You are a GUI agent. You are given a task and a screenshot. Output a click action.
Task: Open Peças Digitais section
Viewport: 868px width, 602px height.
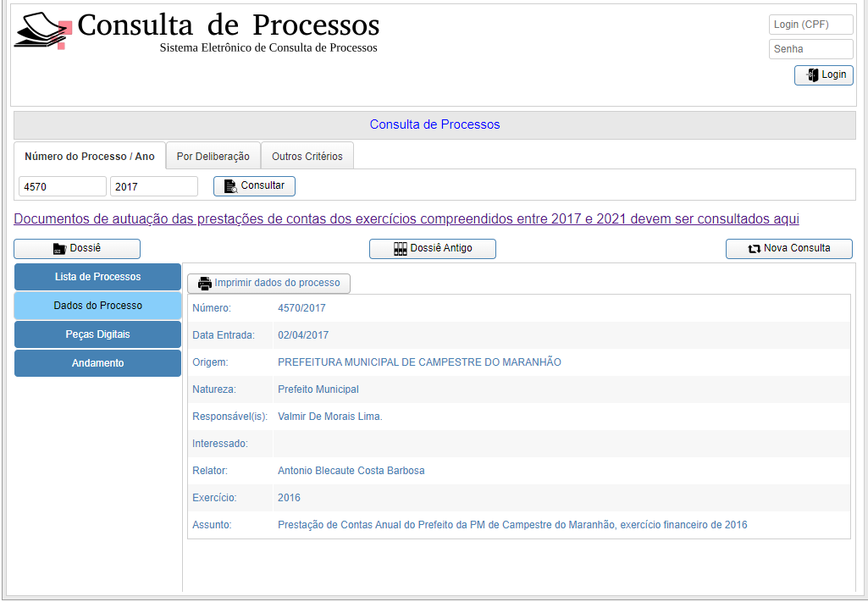98,334
